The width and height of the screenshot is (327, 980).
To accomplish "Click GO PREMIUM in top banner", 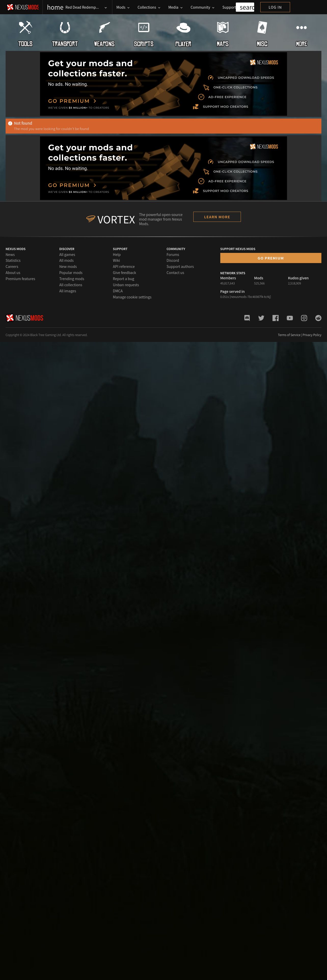I will (72, 101).
